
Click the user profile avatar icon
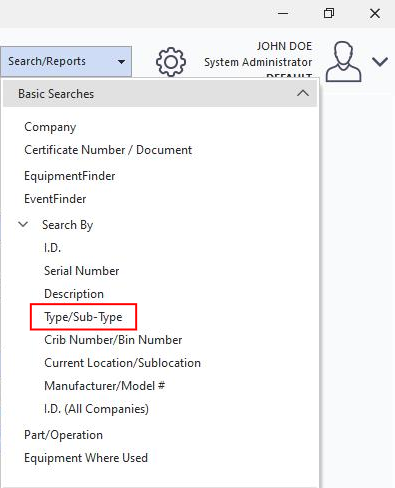coord(343,61)
